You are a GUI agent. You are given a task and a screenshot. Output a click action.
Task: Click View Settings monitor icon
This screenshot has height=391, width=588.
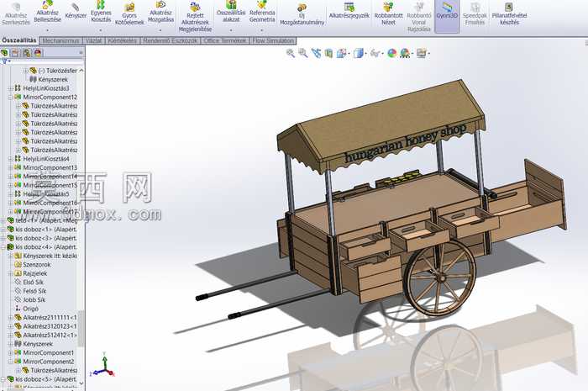(x=422, y=53)
